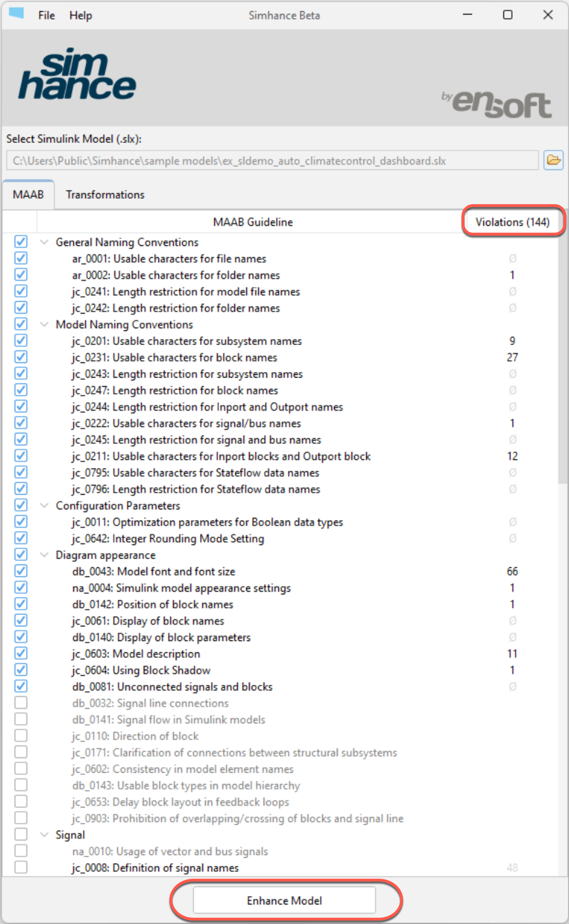Screen dimensions: 569x924
Task: Open the Help menu
Action: 81,15
